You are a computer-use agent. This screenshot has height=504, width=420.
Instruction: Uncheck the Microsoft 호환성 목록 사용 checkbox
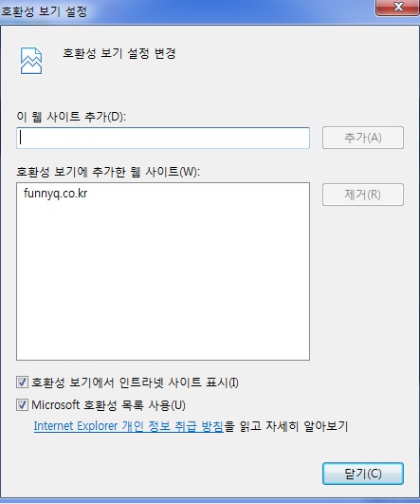(x=22, y=405)
